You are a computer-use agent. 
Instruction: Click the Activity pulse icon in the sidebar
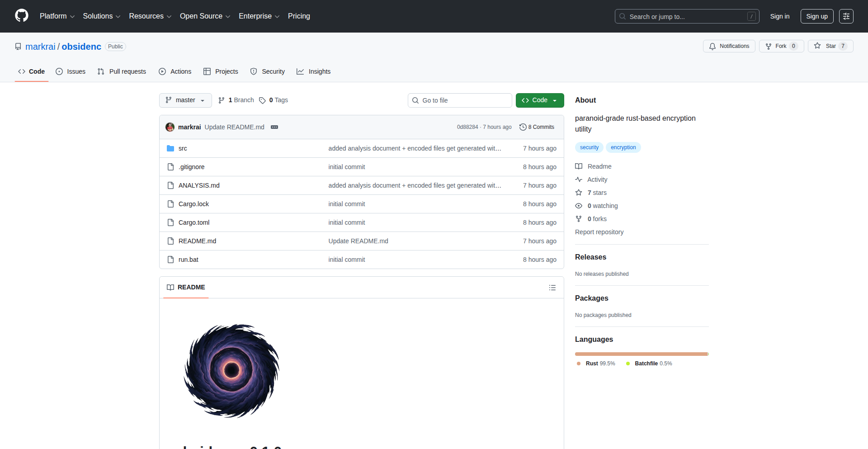[x=579, y=180]
